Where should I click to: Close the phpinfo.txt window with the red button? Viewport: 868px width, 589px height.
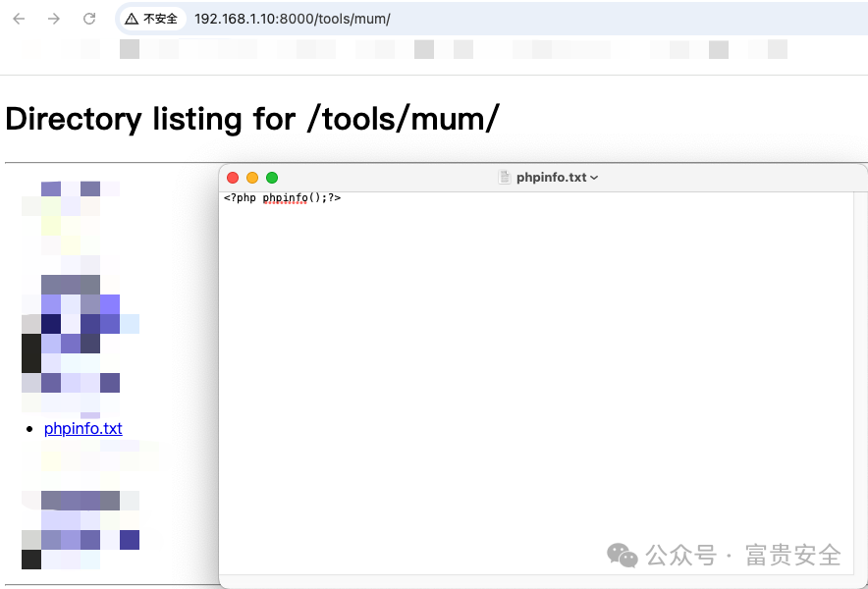pos(233,178)
